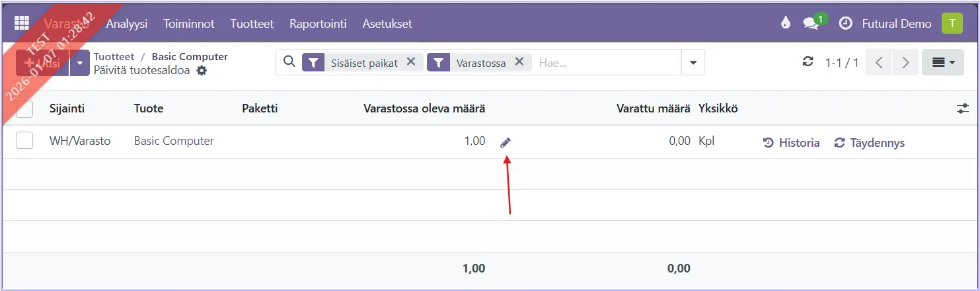980x291 pixels.
Task: Click the water drop debug icon
Action: [x=785, y=23]
